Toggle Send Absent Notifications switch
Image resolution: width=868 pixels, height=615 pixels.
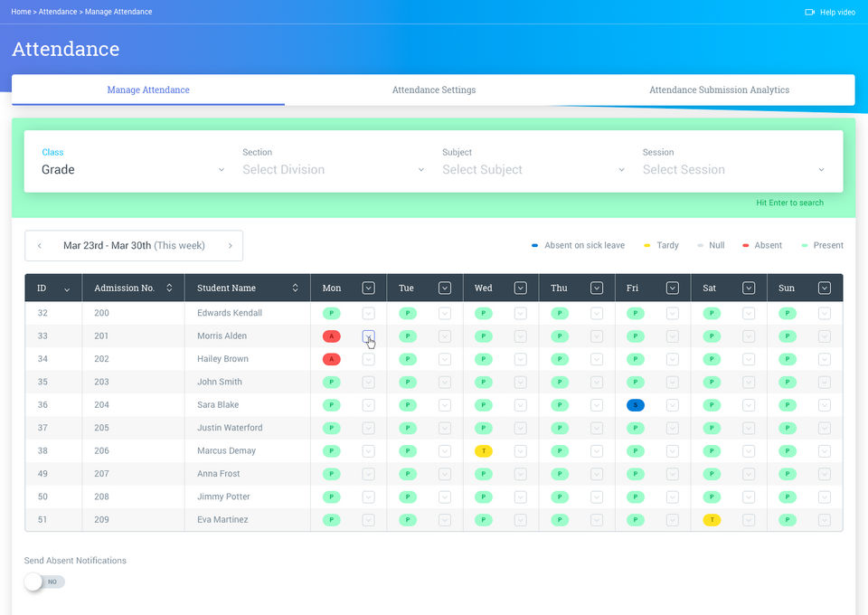[44, 582]
